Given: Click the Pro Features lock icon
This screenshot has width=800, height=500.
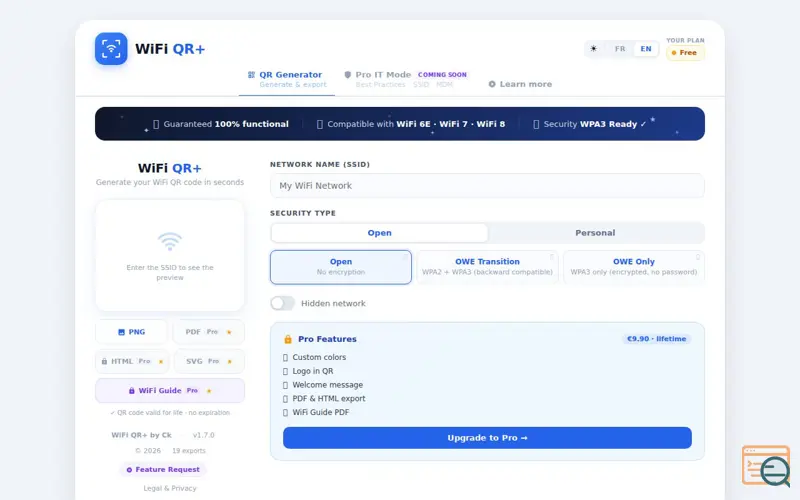Looking at the screenshot, I should (x=288, y=339).
